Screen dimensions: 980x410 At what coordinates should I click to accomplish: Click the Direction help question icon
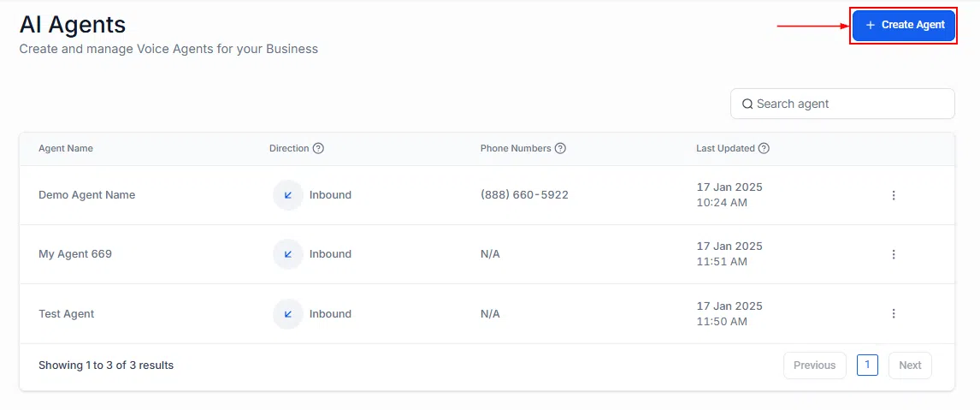[318, 148]
